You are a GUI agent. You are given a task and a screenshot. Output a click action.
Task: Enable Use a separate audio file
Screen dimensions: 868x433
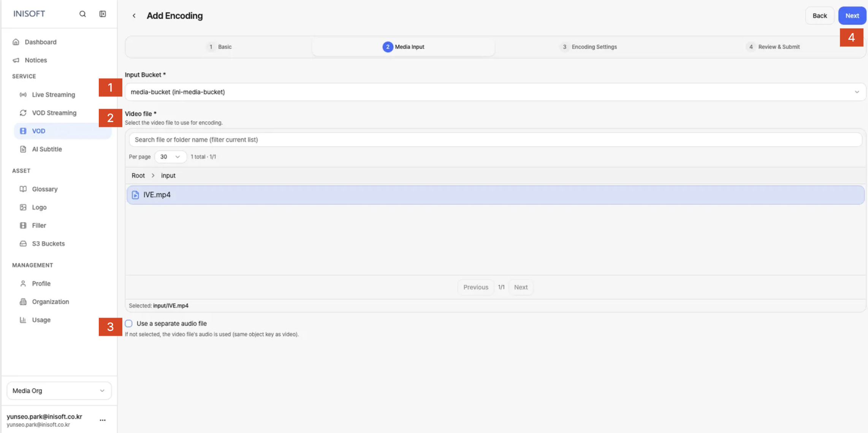click(x=129, y=324)
